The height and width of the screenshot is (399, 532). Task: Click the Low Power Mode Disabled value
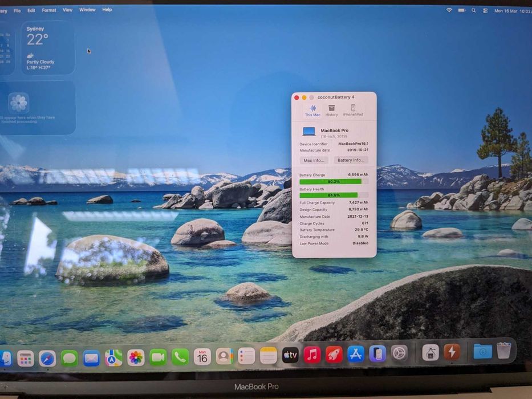360,243
